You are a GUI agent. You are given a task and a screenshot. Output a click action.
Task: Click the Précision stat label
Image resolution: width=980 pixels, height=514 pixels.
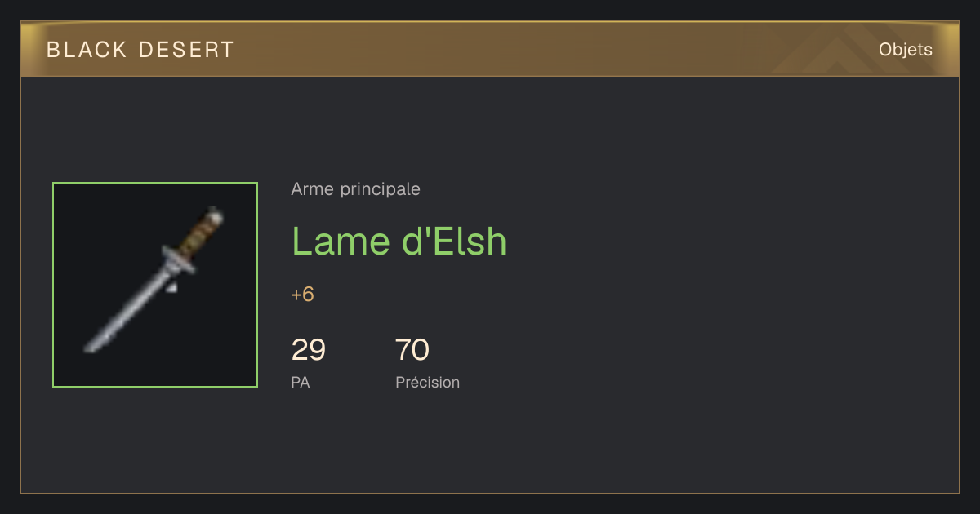tap(427, 382)
